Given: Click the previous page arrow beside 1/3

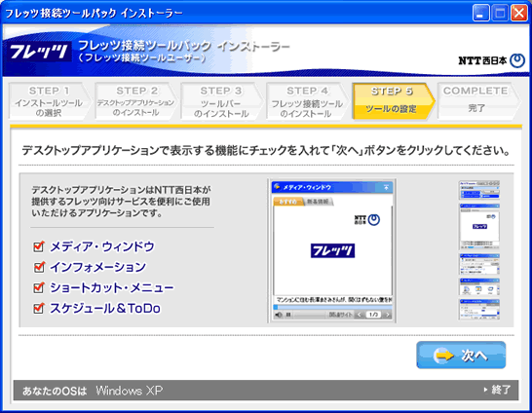Looking at the screenshot, I should (360, 315).
